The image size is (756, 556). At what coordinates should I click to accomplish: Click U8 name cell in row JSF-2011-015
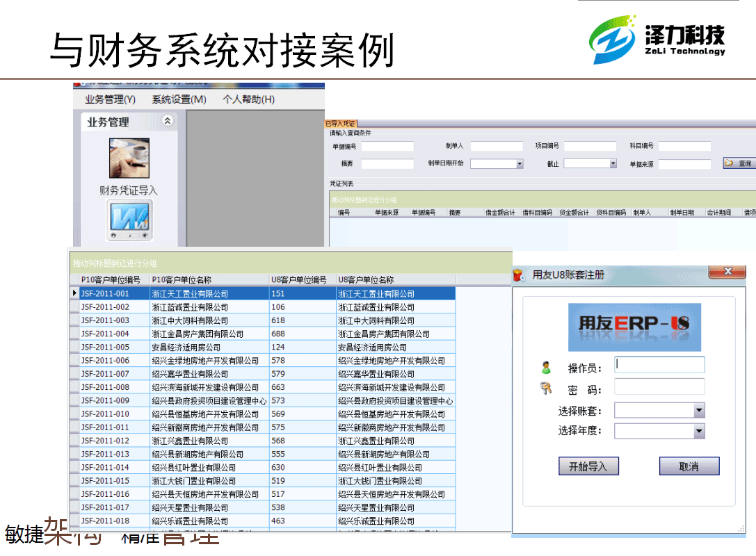396,481
